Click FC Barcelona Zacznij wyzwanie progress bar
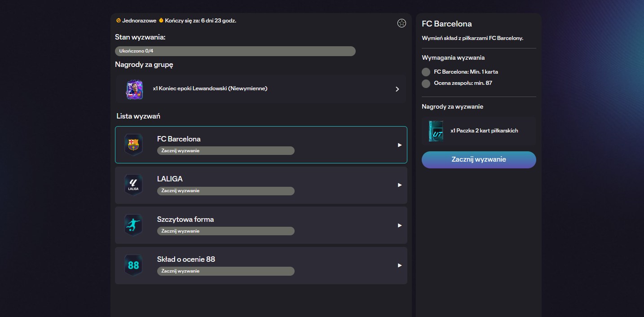The image size is (644, 317). click(226, 150)
